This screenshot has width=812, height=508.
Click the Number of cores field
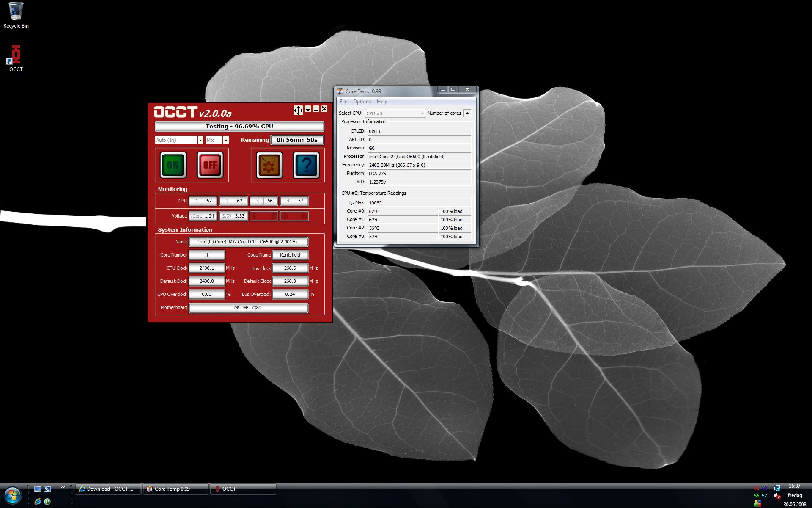point(467,113)
